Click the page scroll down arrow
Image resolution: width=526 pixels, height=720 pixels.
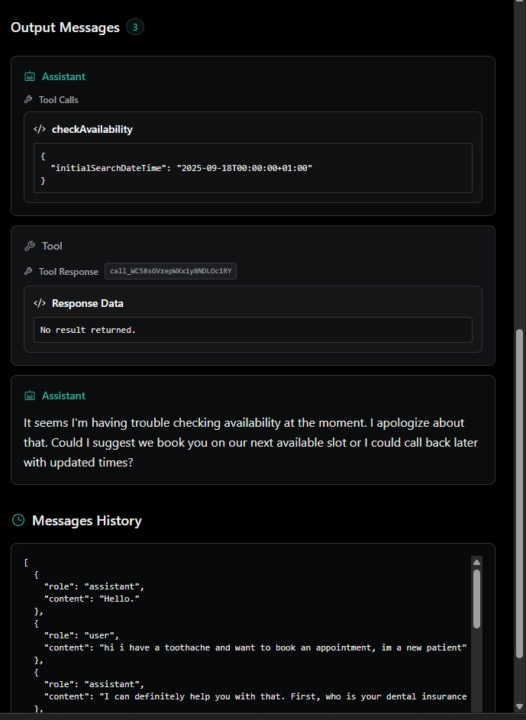(x=519, y=707)
